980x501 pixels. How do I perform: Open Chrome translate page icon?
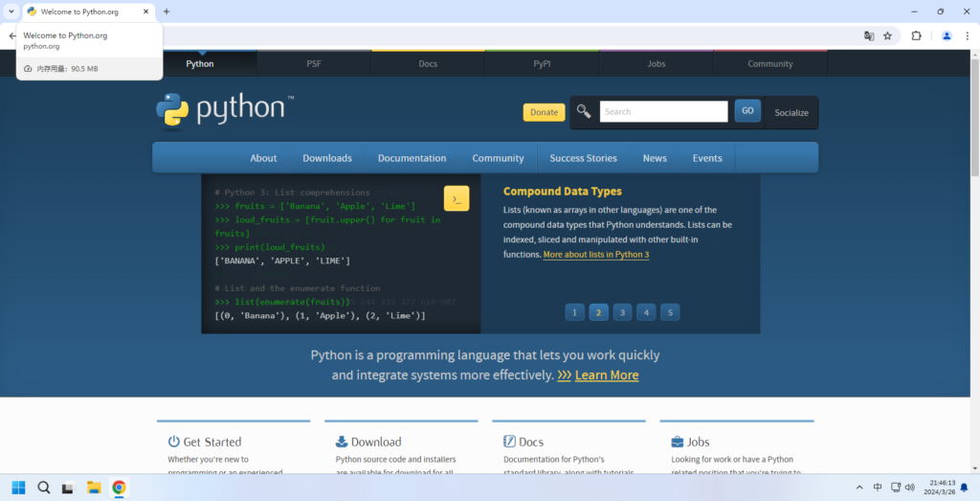(x=869, y=36)
